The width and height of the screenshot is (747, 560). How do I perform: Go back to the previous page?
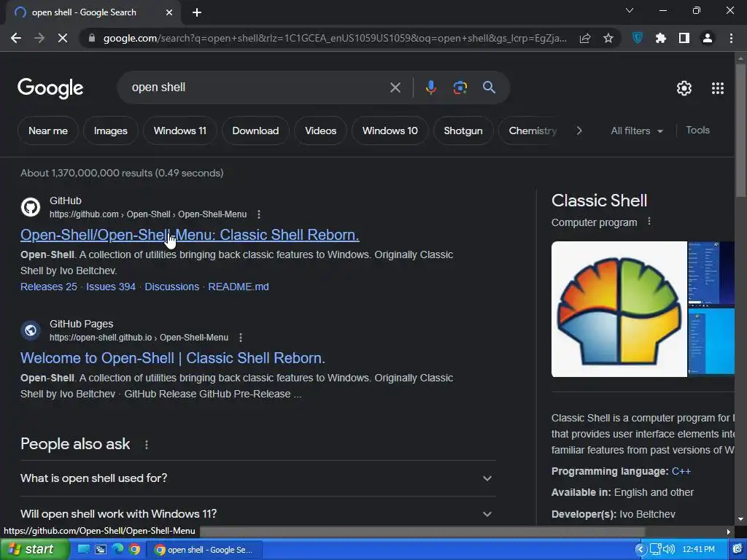(x=16, y=38)
